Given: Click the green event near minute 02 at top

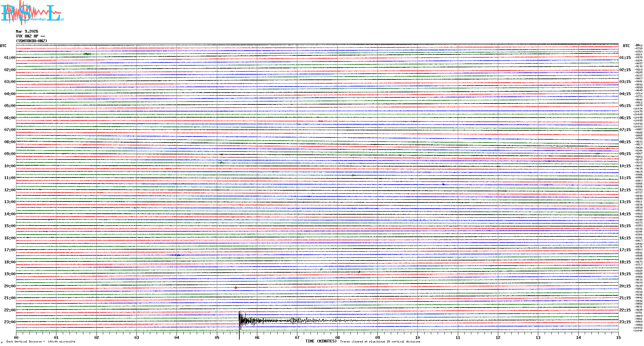Looking at the screenshot, I should 87,54.
